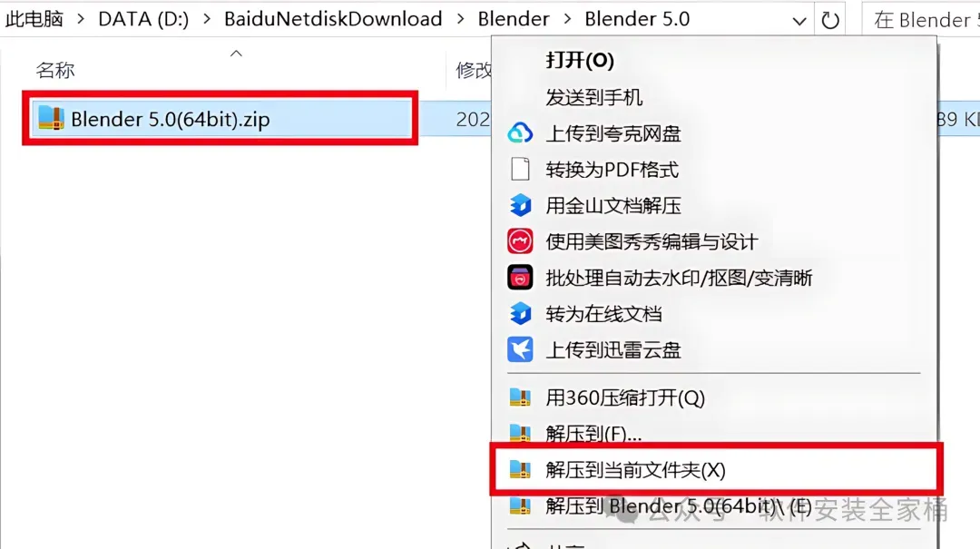Expand the address bar history dropdown
Image resolution: width=980 pixels, height=549 pixels.
(x=799, y=21)
